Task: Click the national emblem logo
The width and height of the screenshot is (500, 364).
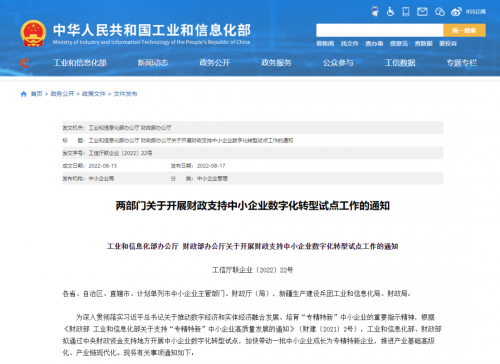Action: click(33, 33)
